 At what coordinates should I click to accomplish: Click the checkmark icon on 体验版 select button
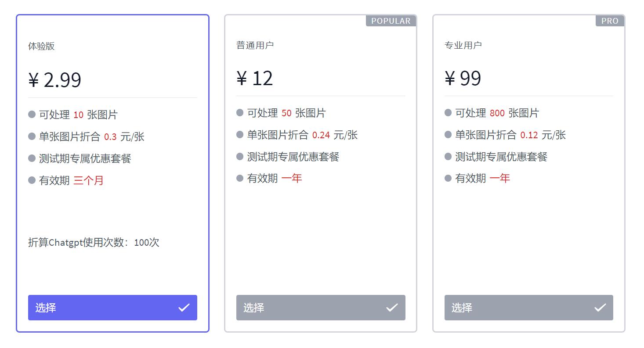(184, 308)
